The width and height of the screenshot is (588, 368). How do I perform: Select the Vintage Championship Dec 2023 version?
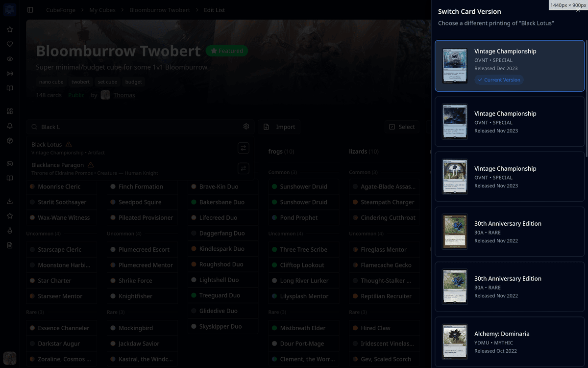click(510, 66)
